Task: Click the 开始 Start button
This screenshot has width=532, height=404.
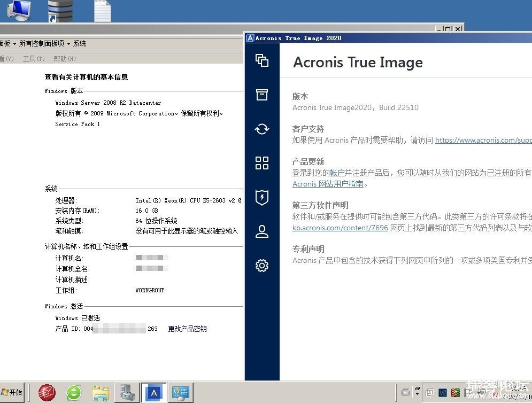Action: (x=12, y=392)
